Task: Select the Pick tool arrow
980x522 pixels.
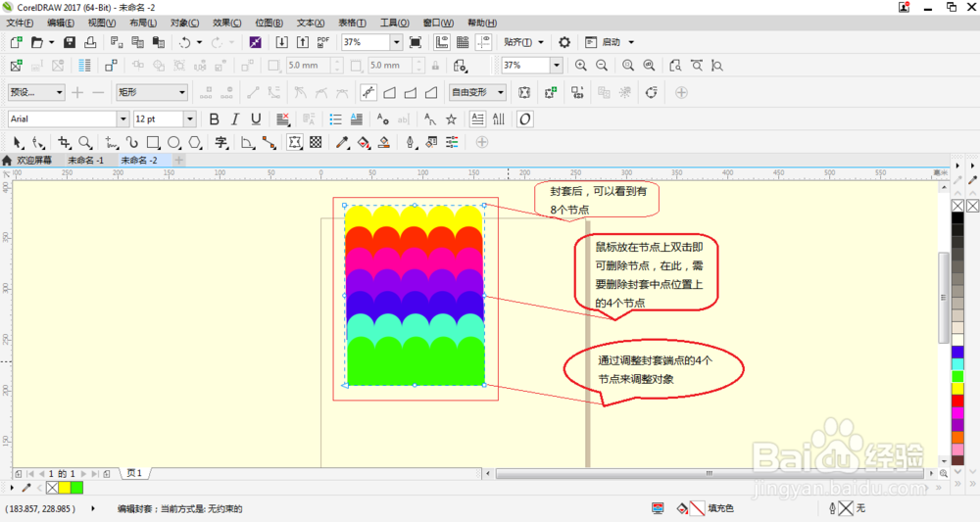Action: pyautogui.click(x=18, y=142)
